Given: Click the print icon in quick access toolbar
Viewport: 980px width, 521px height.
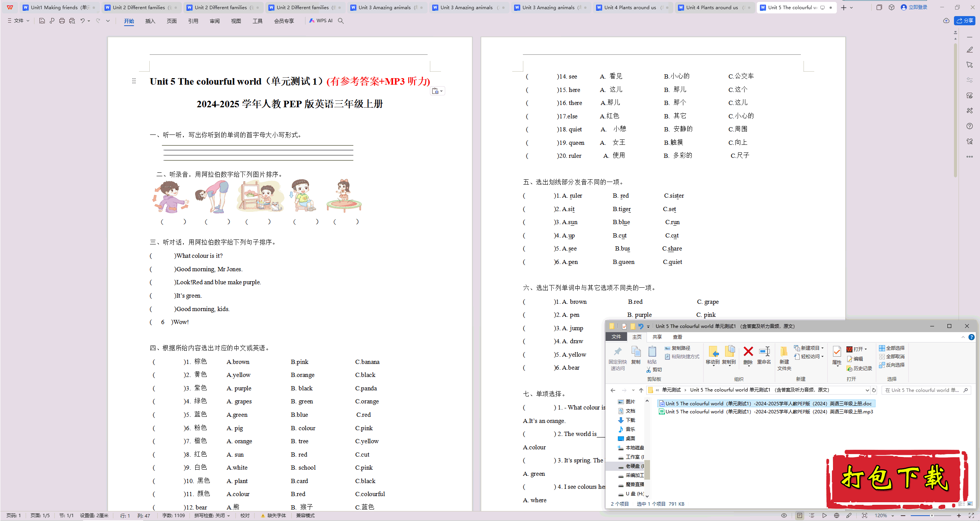Looking at the screenshot, I should point(62,21).
